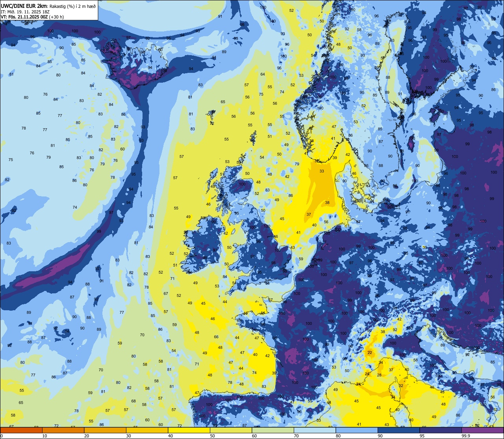504x439 pixels.
Task: Click the "Rakastig (%) í 2 m hæð" label
Action: (x=72, y=6)
